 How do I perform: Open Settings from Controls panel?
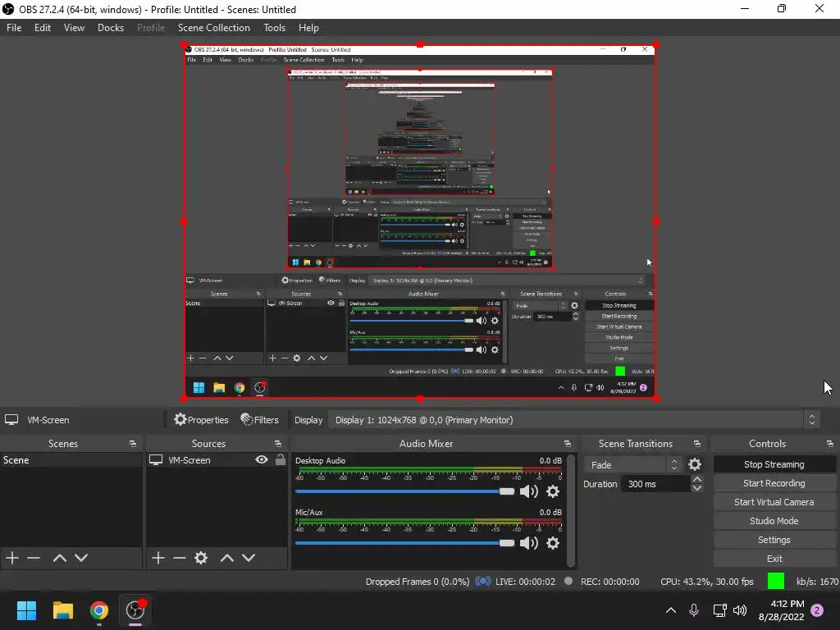pos(774,540)
